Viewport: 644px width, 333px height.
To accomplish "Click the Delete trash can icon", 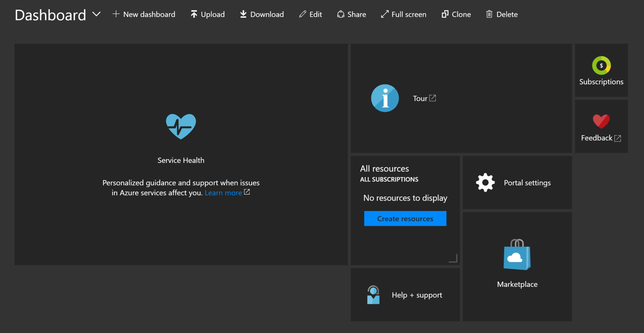I will pos(489,14).
